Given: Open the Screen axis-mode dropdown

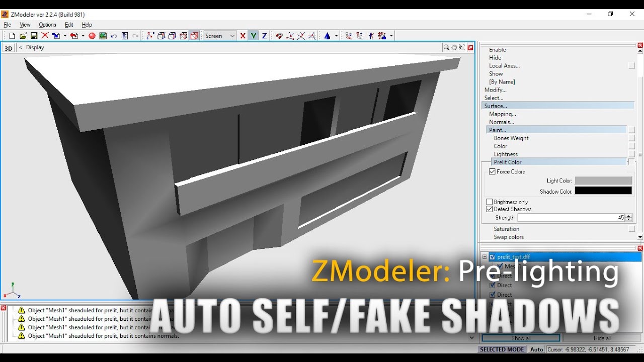Looking at the screenshot, I should pos(220,36).
